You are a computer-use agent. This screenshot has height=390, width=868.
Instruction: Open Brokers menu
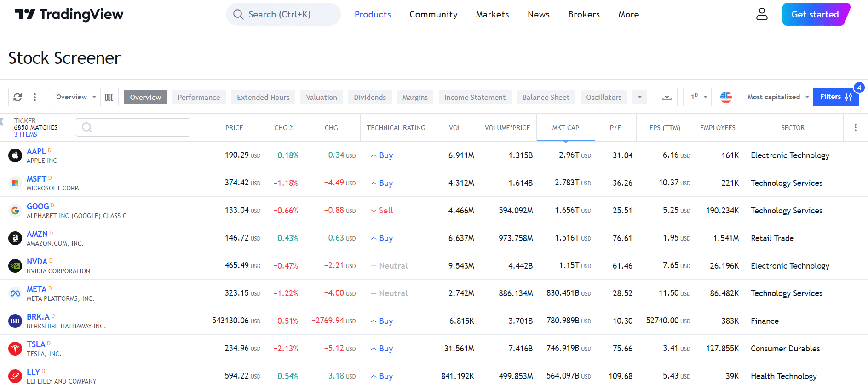584,14
